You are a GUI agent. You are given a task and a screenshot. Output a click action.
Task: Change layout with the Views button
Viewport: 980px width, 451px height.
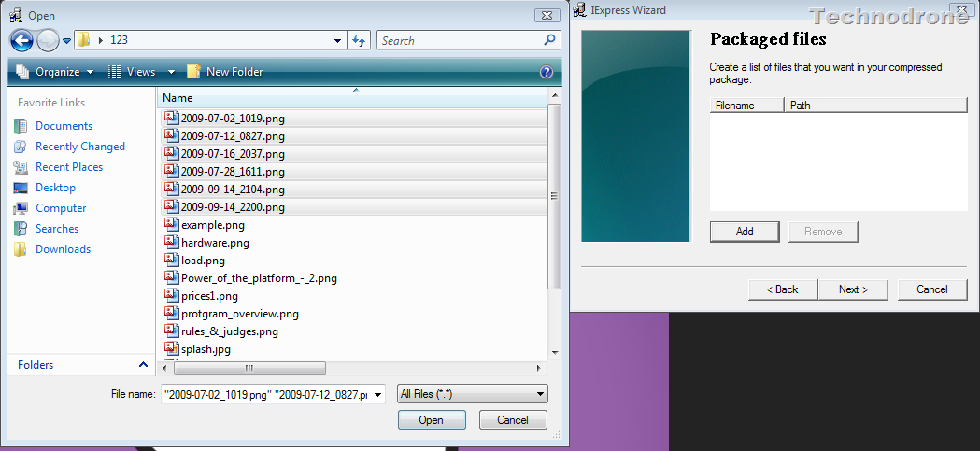pyautogui.click(x=131, y=72)
